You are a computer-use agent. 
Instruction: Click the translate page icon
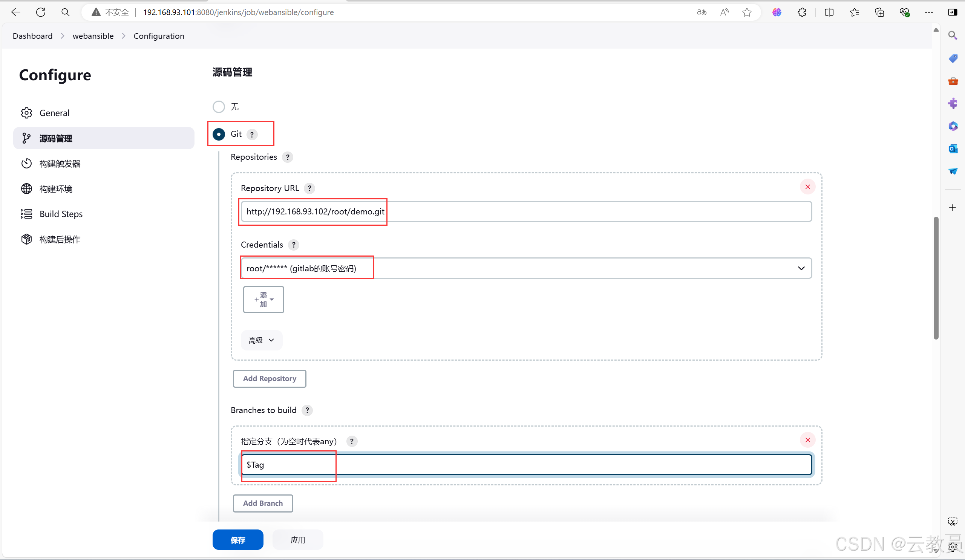tap(702, 12)
